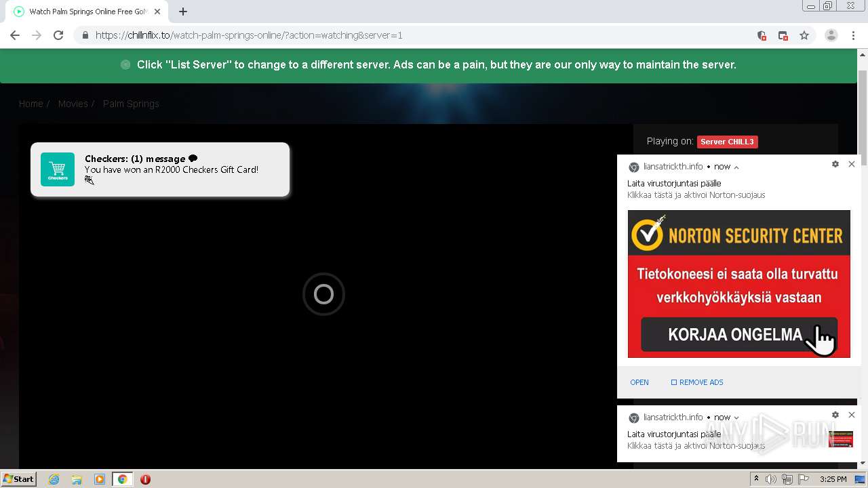This screenshot has height=488, width=868.
Task: Show hidden tray icons arrow
Action: pos(756,479)
